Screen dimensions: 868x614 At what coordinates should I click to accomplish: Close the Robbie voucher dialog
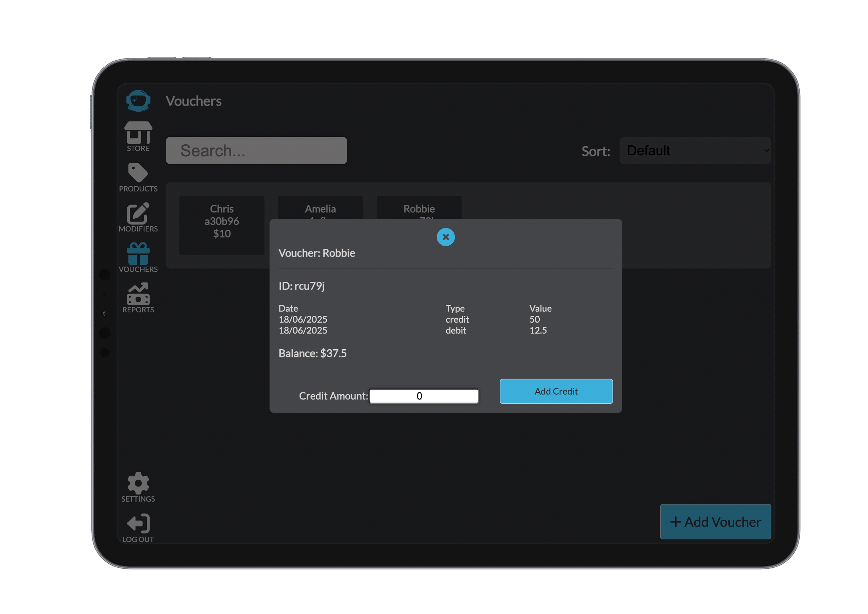coord(446,237)
